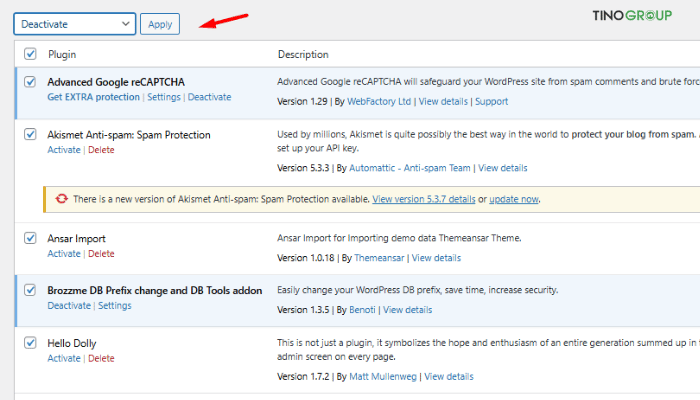Click the Version 1.7.2 text

tap(303, 376)
